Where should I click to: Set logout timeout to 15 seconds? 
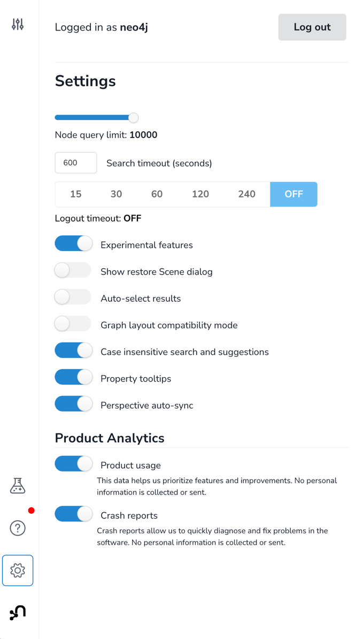coord(76,194)
